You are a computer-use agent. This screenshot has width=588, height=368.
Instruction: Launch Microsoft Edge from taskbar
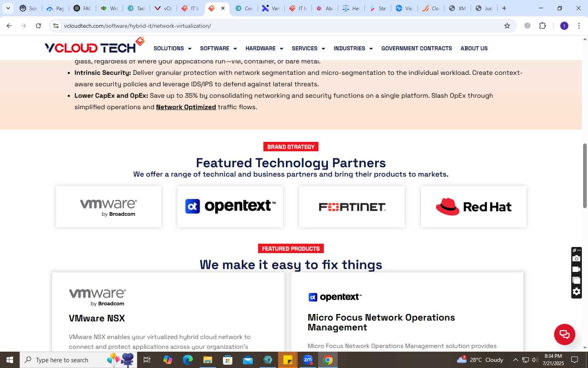coord(187,360)
